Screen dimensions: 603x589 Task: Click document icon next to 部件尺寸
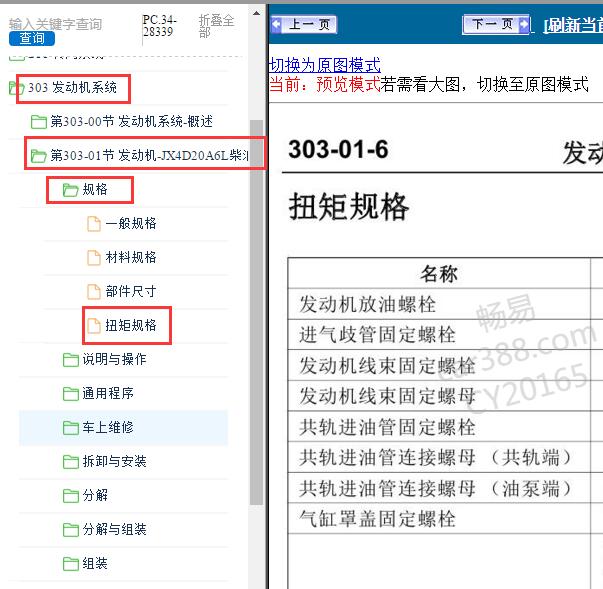(94, 291)
